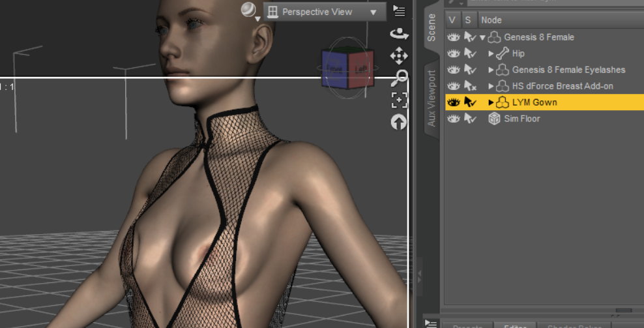Toggle selectability of Sim Floor

[x=470, y=119]
